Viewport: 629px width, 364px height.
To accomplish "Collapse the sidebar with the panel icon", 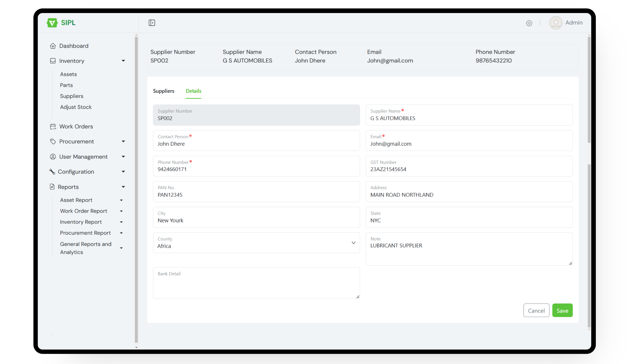I will tap(152, 22).
